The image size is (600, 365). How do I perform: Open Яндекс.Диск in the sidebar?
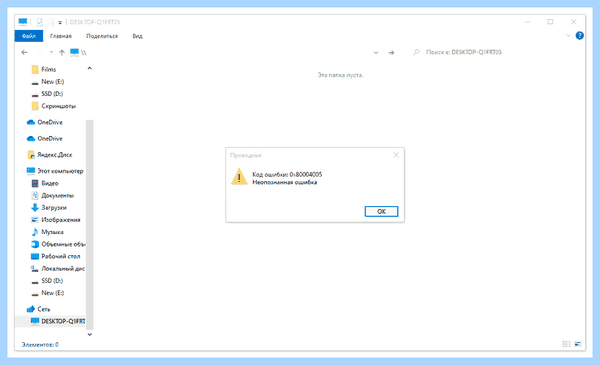54,155
